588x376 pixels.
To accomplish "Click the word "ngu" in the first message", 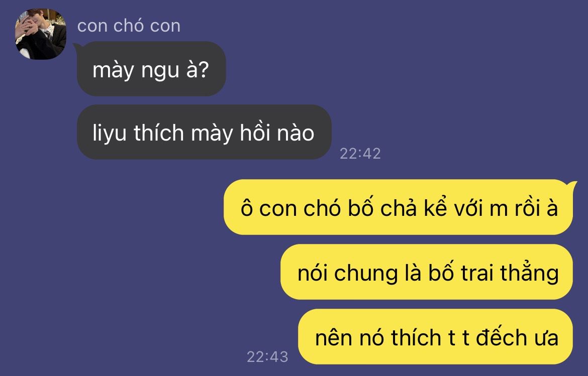I will 160,71.
